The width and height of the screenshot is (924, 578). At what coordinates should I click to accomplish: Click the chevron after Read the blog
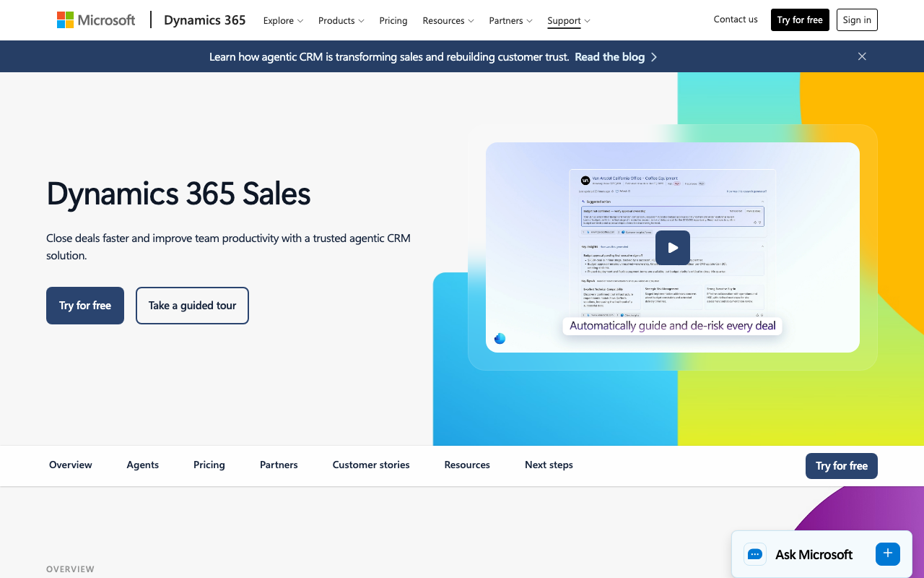click(x=653, y=56)
